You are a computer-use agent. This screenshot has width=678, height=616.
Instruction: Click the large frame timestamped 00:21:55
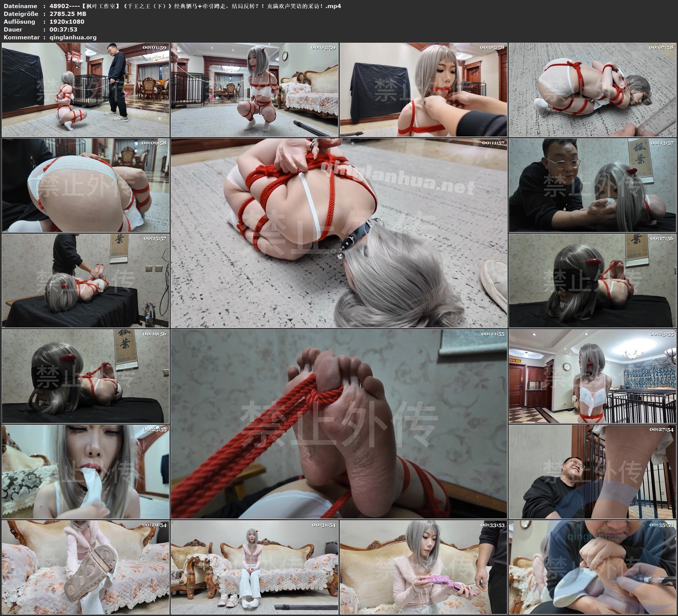(339, 424)
